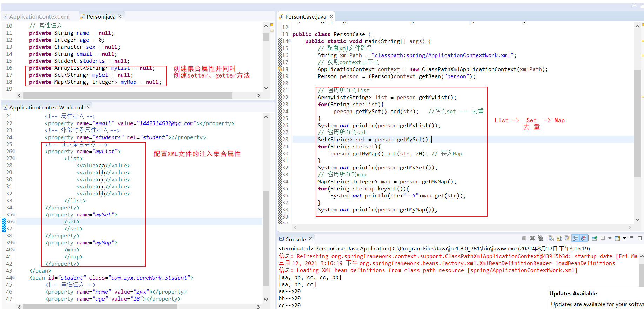Toggle show console when standard out changes
The height and width of the screenshot is (309, 644).
pos(576,238)
